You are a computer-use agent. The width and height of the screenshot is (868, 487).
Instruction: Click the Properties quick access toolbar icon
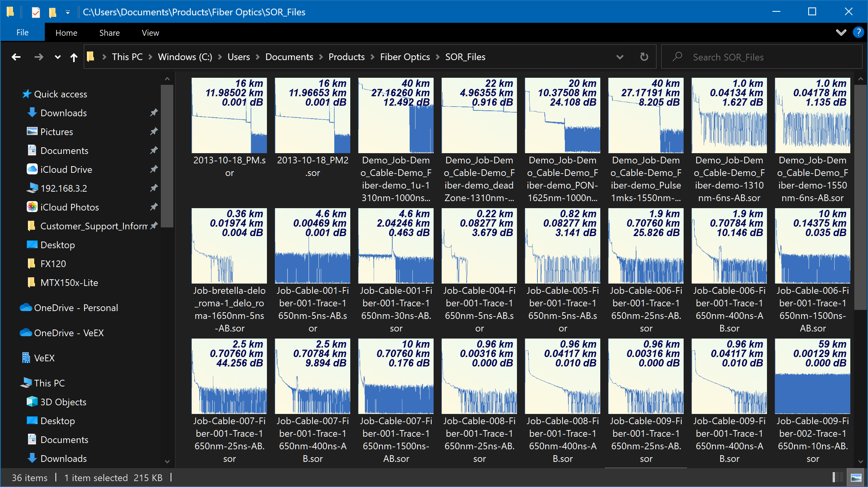[35, 12]
